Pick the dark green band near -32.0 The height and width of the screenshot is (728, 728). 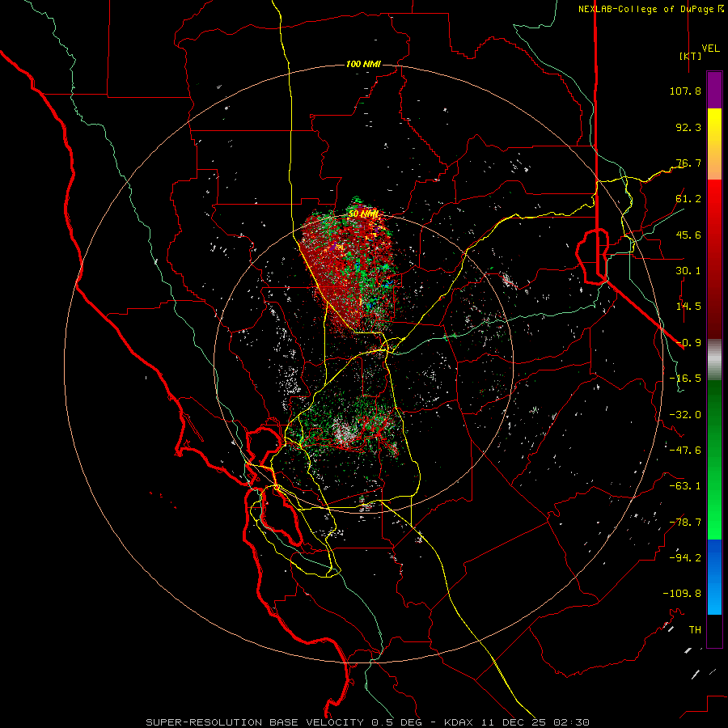(x=714, y=413)
